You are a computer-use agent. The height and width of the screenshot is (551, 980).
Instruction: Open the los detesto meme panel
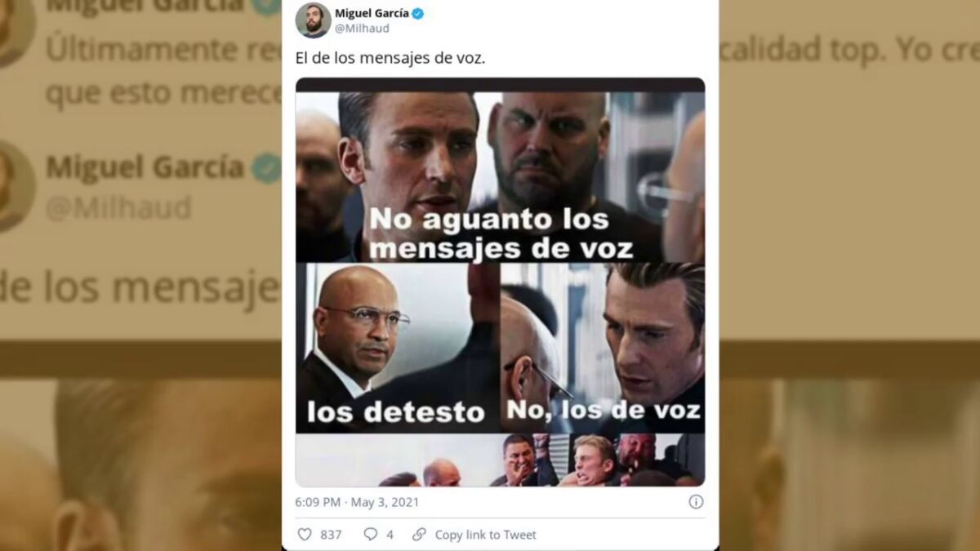(x=397, y=348)
